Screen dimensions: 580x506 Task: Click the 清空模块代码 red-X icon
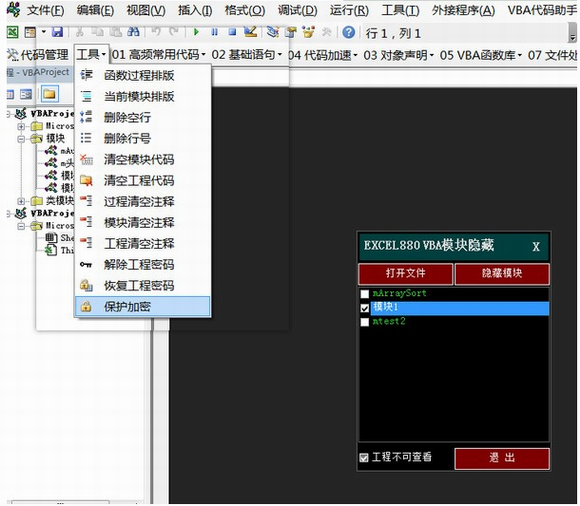tap(86, 159)
